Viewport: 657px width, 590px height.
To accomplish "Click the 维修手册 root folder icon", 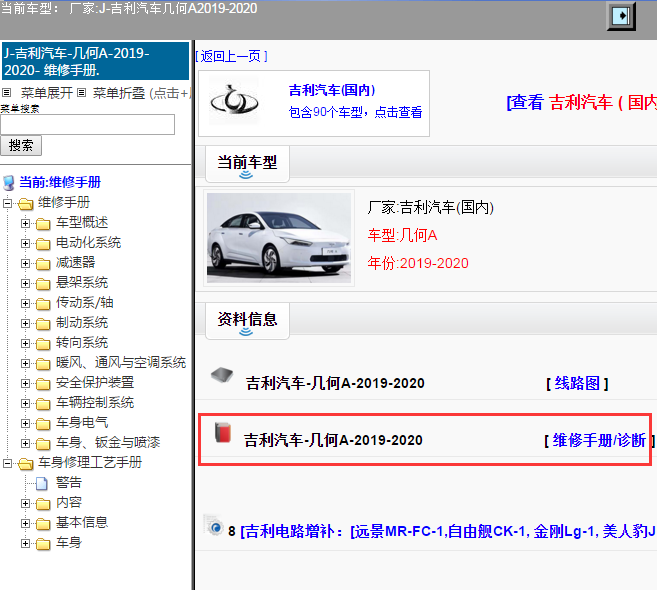I will coord(26,204).
